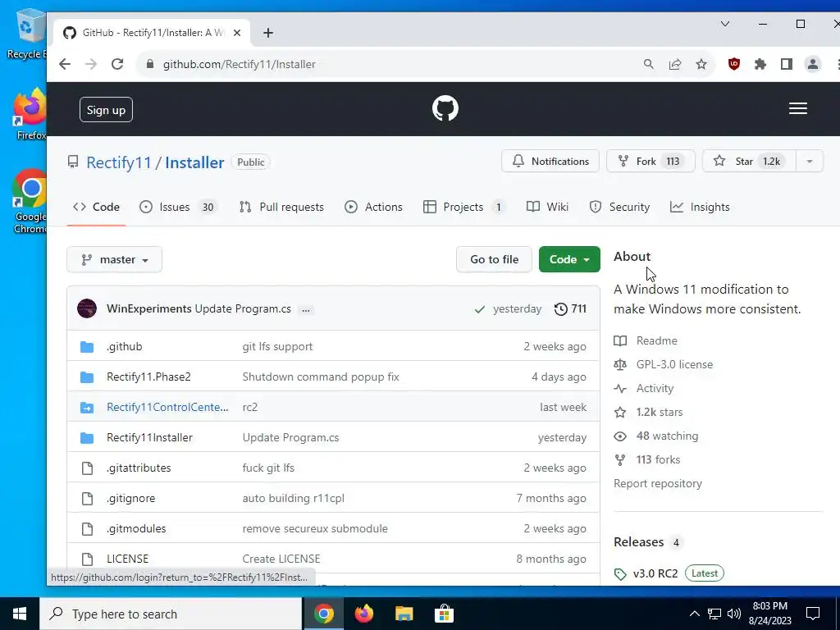Click the Releases heading link

tap(638, 542)
